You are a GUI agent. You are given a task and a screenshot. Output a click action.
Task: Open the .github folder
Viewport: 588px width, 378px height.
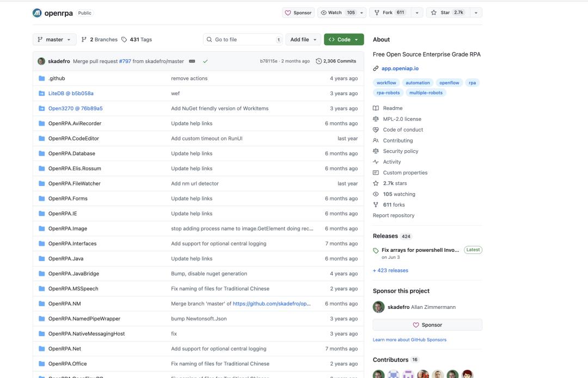(57, 78)
